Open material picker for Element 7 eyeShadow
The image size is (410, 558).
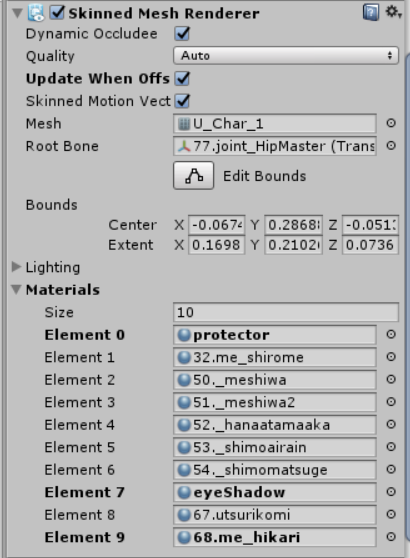click(x=391, y=492)
